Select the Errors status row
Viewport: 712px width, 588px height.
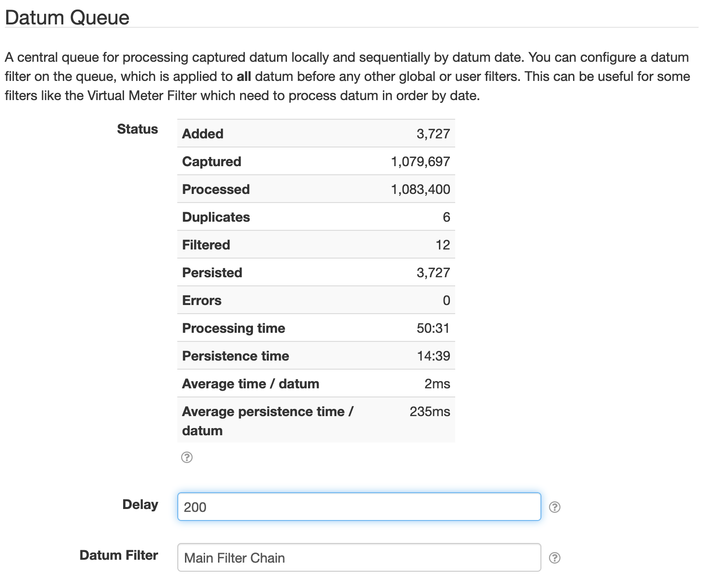[x=316, y=300]
